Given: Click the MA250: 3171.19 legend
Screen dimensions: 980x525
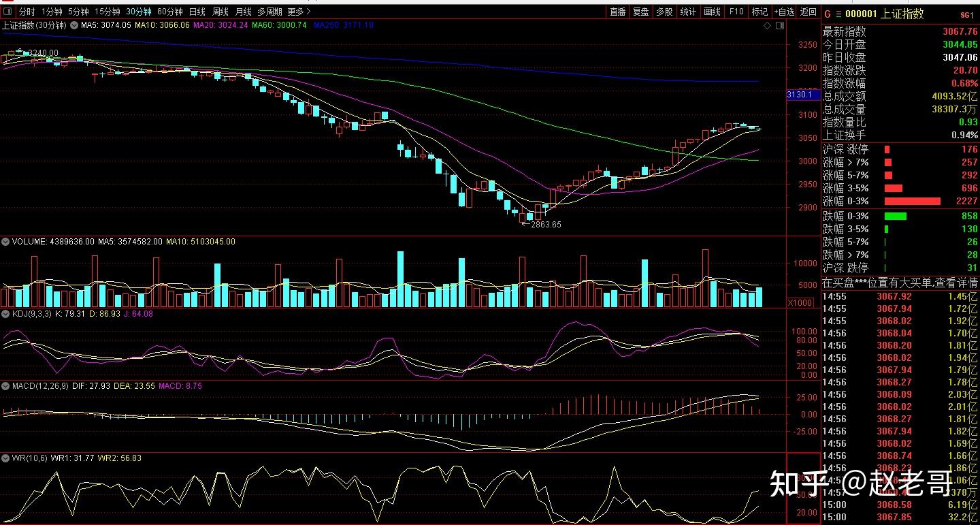Looking at the screenshot, I should 343,25.
